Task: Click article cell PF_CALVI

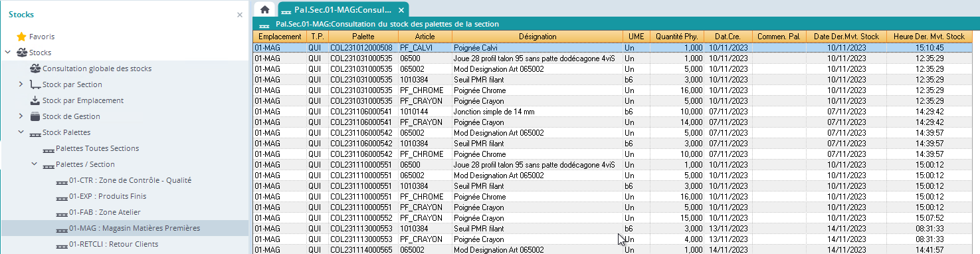Action: point(425,48)
